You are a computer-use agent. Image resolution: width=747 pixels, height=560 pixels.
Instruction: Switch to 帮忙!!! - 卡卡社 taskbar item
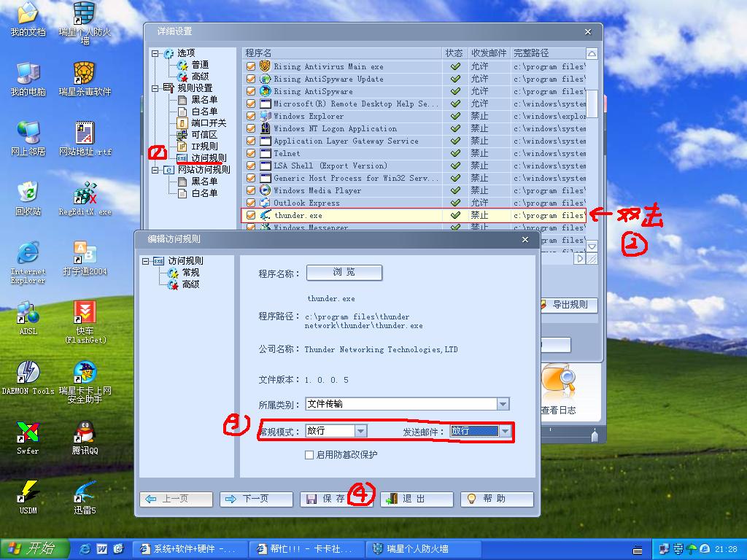pos(307,549)
